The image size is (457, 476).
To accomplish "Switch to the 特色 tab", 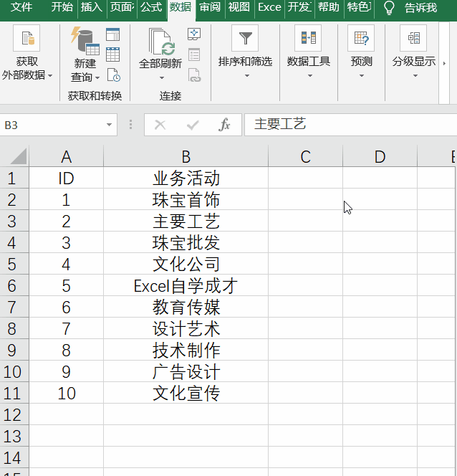I will click(359, 7).
